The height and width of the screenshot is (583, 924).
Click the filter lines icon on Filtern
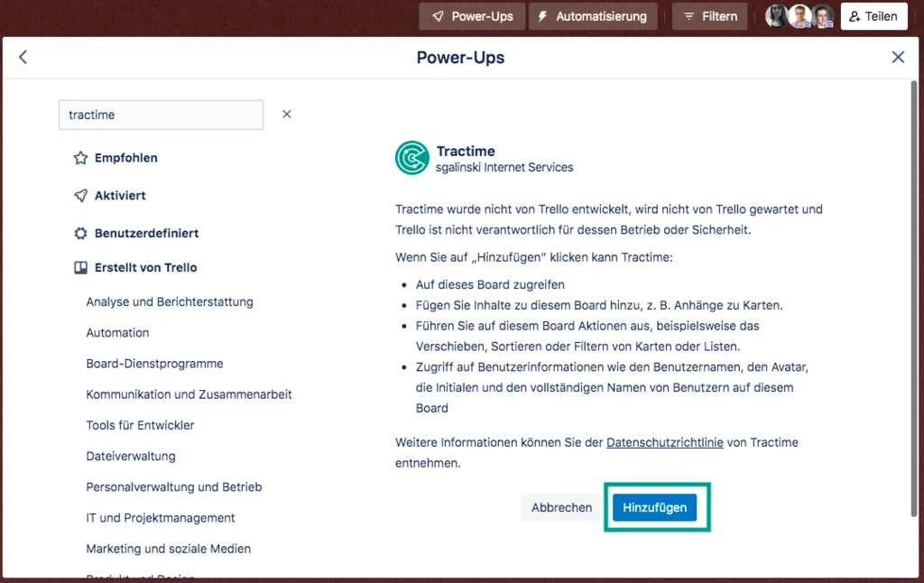[x=688, y=15]
